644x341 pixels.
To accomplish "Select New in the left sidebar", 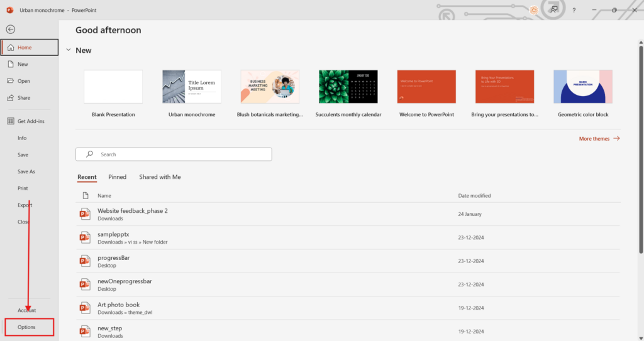I will point(23,64).
